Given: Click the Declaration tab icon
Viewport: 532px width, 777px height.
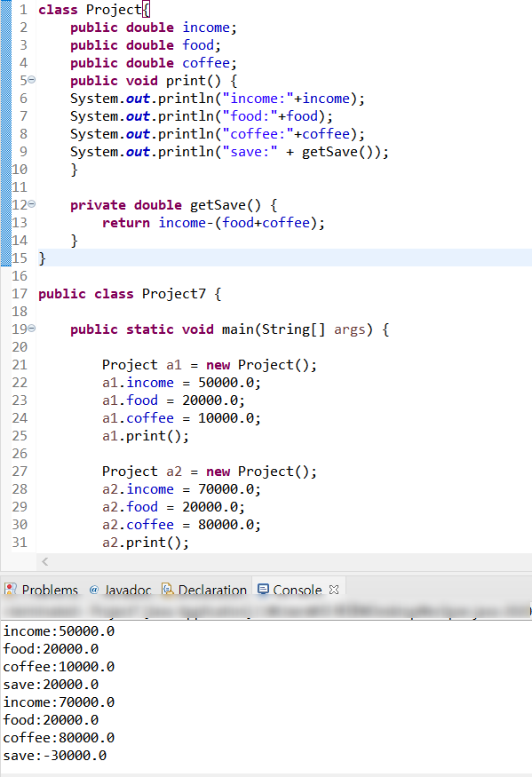Looking at the screenshot, I should [x=168, y=589].
